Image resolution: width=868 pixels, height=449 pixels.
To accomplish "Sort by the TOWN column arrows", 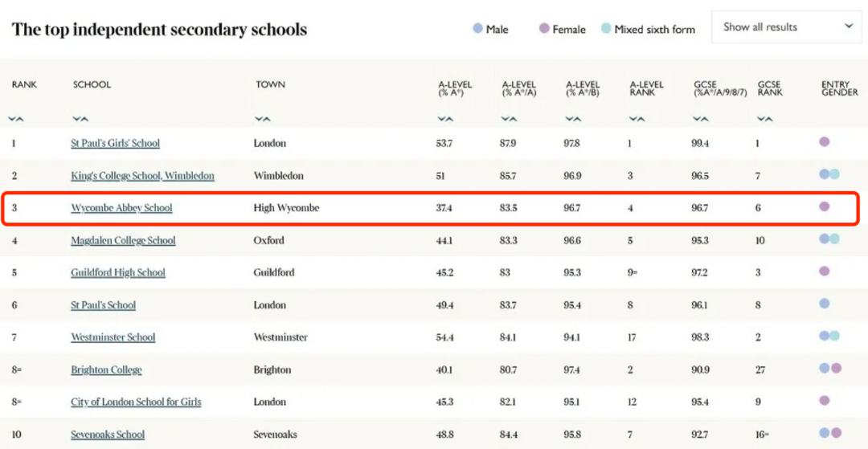I will point(262,119).
